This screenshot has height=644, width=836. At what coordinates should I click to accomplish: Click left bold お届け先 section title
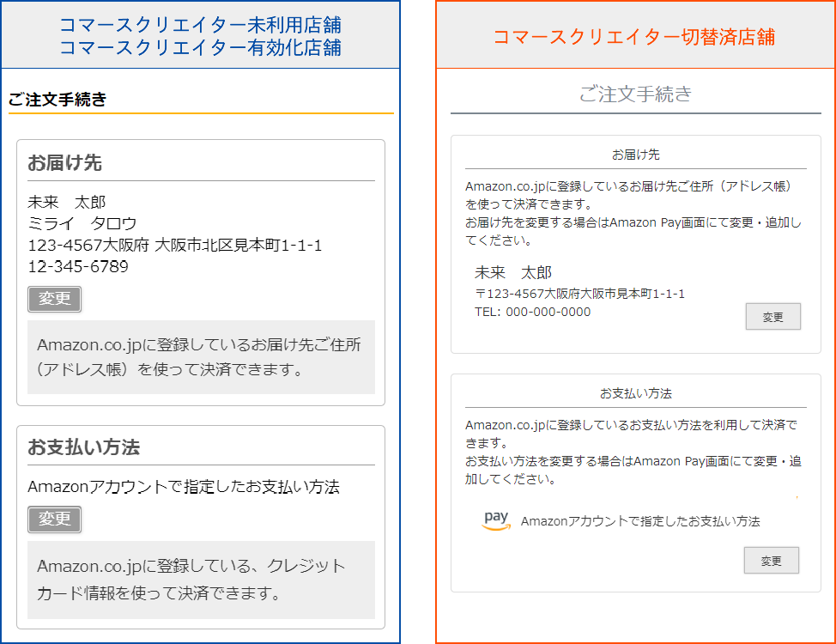(x=64, y=163)
